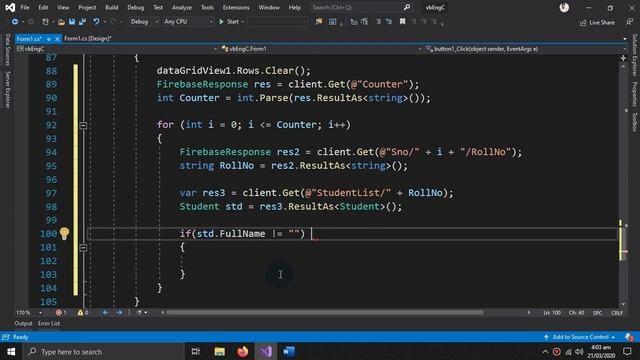Screen dimensions: 640x360
Task: Open Microsoft Word from the taskbar
Action: coord(289,351)
